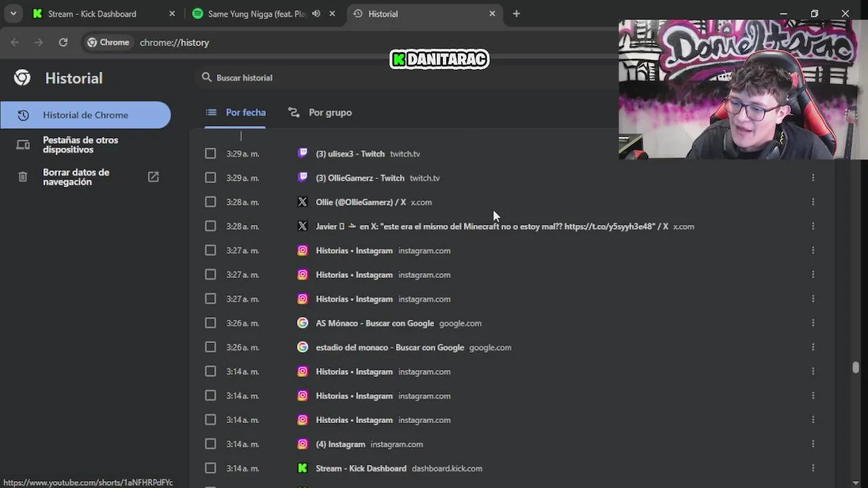Click the history page vertical scrollbar thumb

pyautogui.click(x=856, y=367)
